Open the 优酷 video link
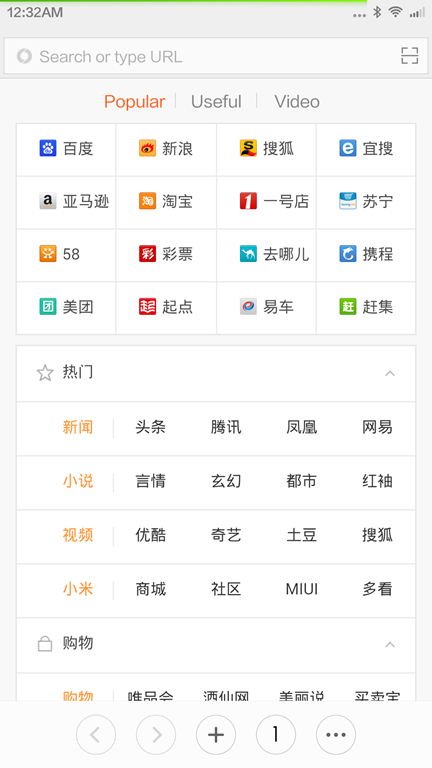The image size is (432, 768). [x=150, y=535]
